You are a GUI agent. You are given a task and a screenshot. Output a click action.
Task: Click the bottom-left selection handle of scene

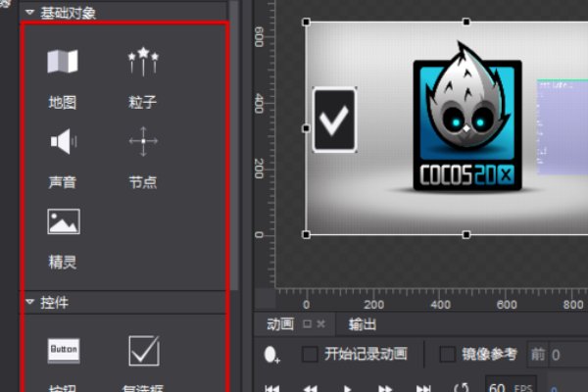306,235
